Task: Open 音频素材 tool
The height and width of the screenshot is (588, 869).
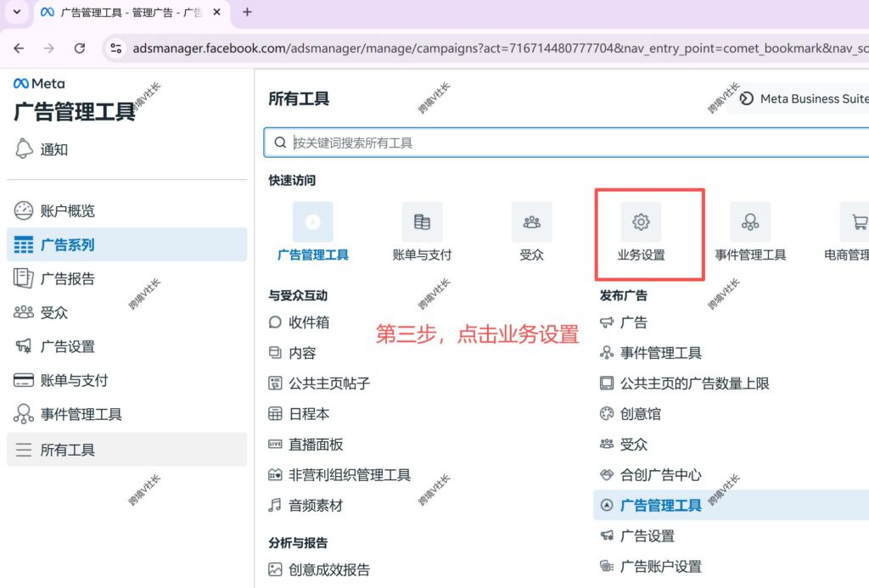Action: coord(306,506)
